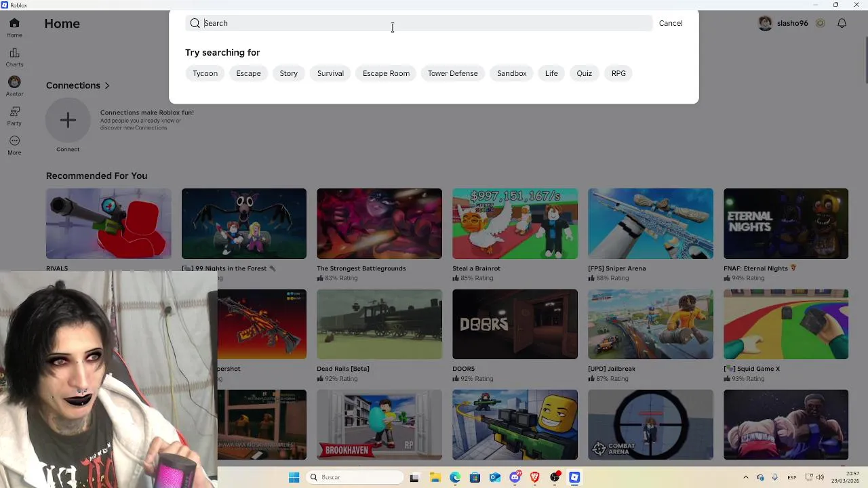
Task: Open ESP keyboard language selector
Action: click(x=791, y=477)
